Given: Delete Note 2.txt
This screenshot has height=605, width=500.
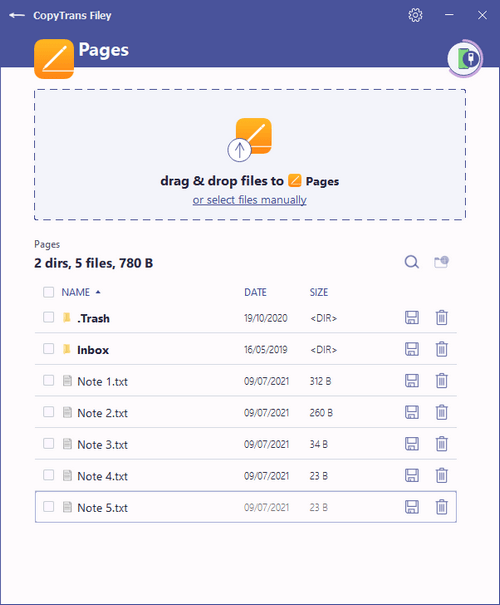Looking at the screenshot, I should (441, 412).
